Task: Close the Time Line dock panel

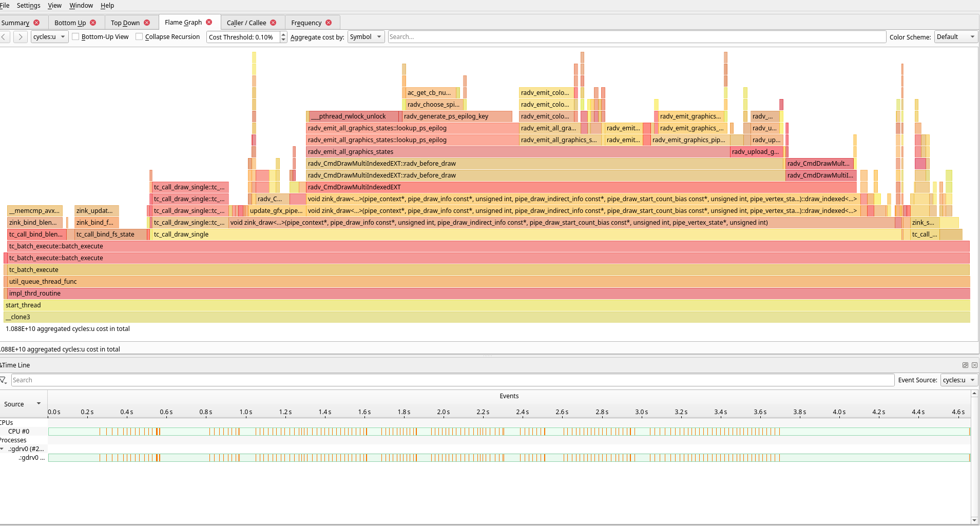Action: 974,365
